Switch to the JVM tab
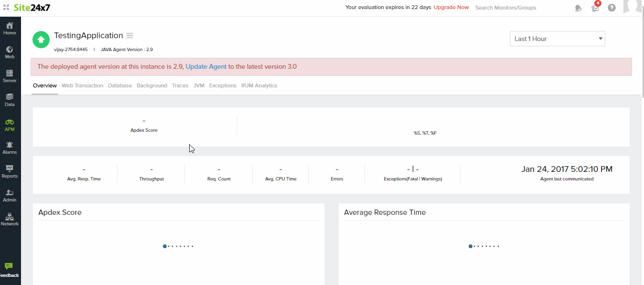 point(199,85)
